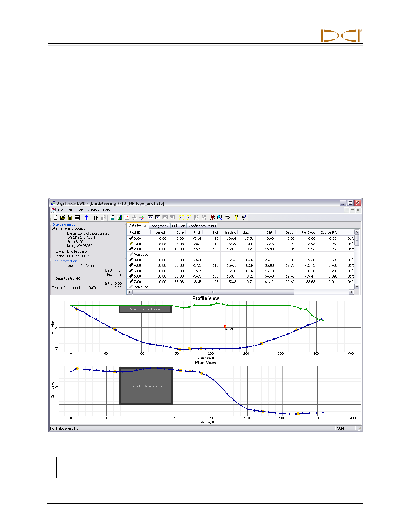Click the bore value 28.08

[179, 260]
